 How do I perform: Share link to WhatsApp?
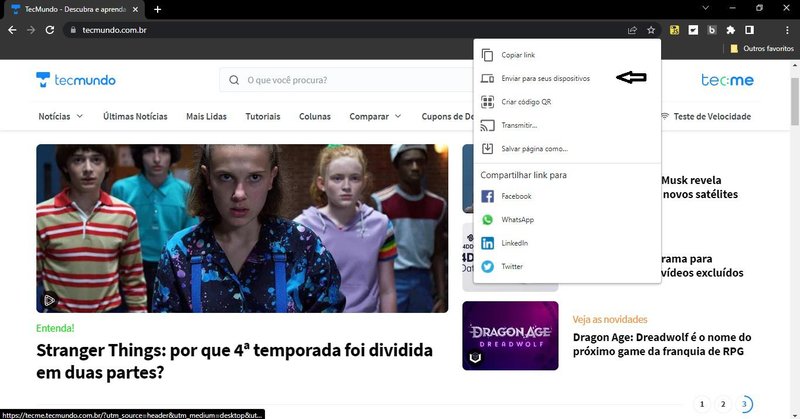[x=567, y=219]
